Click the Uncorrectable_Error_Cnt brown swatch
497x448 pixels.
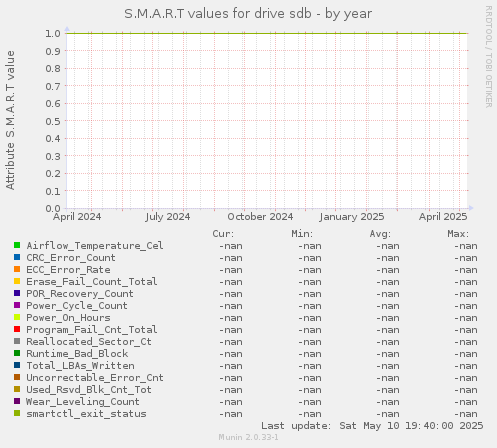(17, 377)
